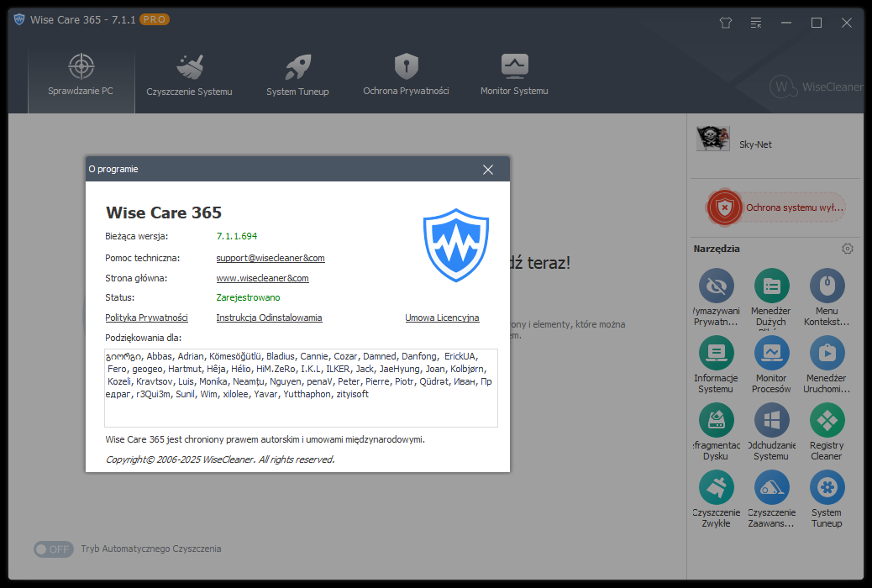
Task: Open Czyszczenie Zwykłe tool
Action: 717,500
